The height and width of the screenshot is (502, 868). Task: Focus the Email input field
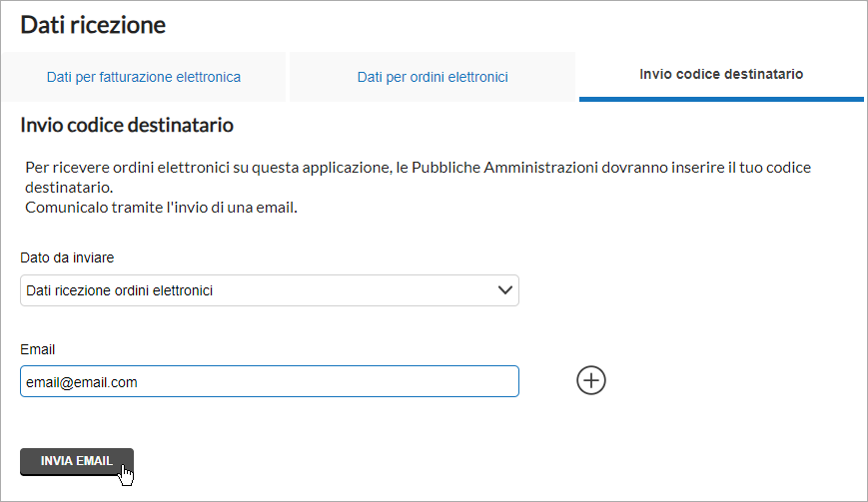coord(270,381)
